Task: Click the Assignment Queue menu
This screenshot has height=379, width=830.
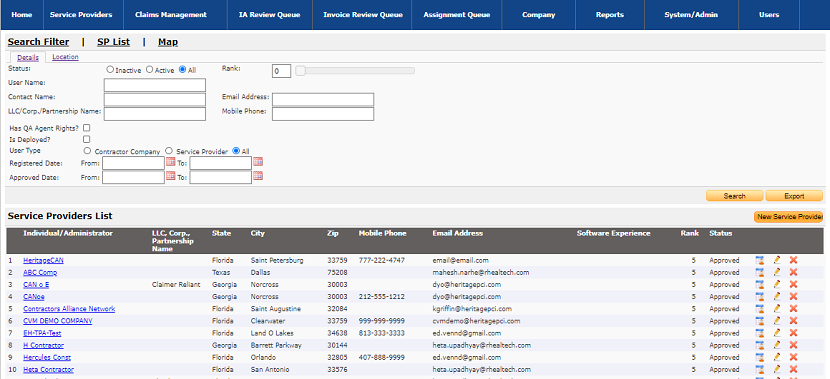Action: pos(457,15)
